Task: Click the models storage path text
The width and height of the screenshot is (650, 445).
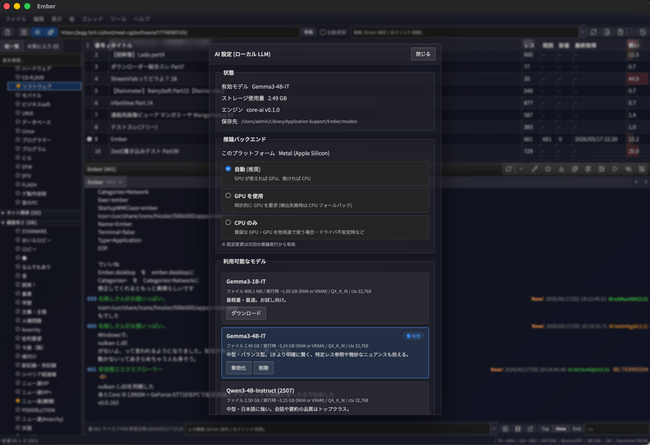Action: click(299, 122)
